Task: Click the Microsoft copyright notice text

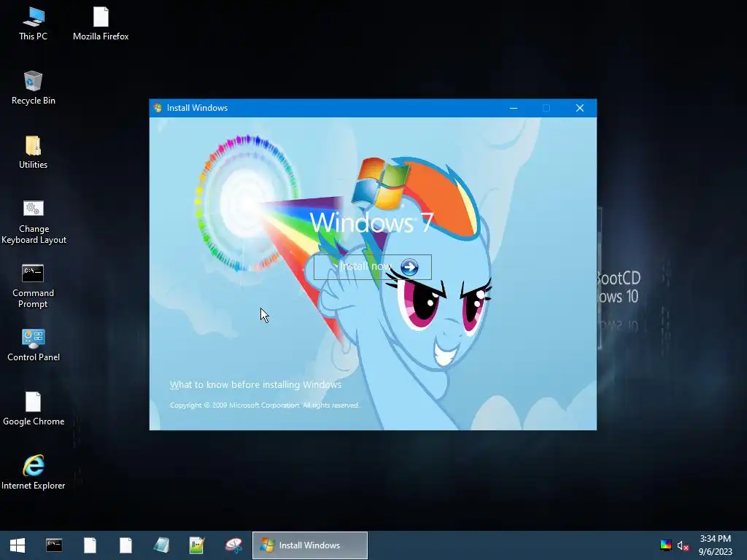Action: [264, 405]
